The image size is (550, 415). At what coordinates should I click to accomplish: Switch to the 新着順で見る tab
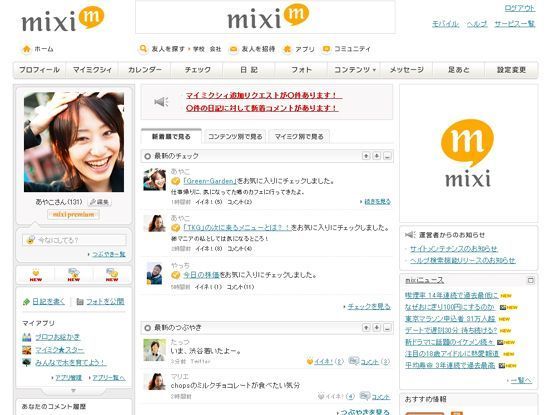(x=171, y=136)
